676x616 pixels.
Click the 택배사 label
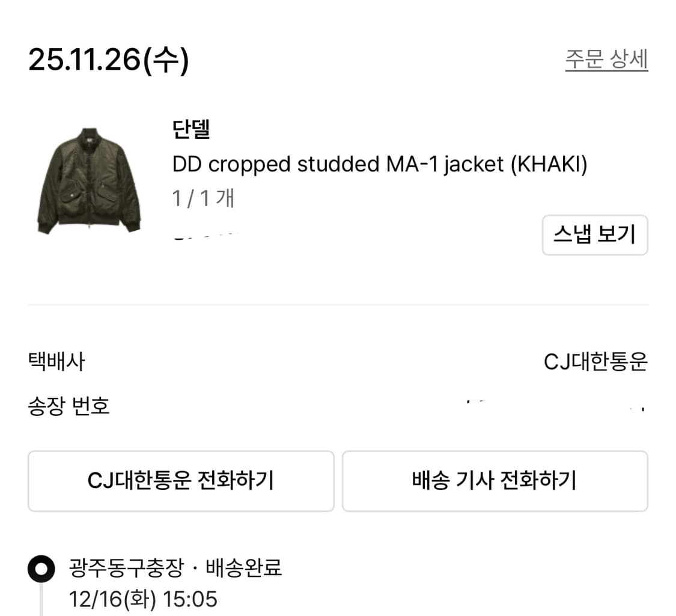click(52, 361)
